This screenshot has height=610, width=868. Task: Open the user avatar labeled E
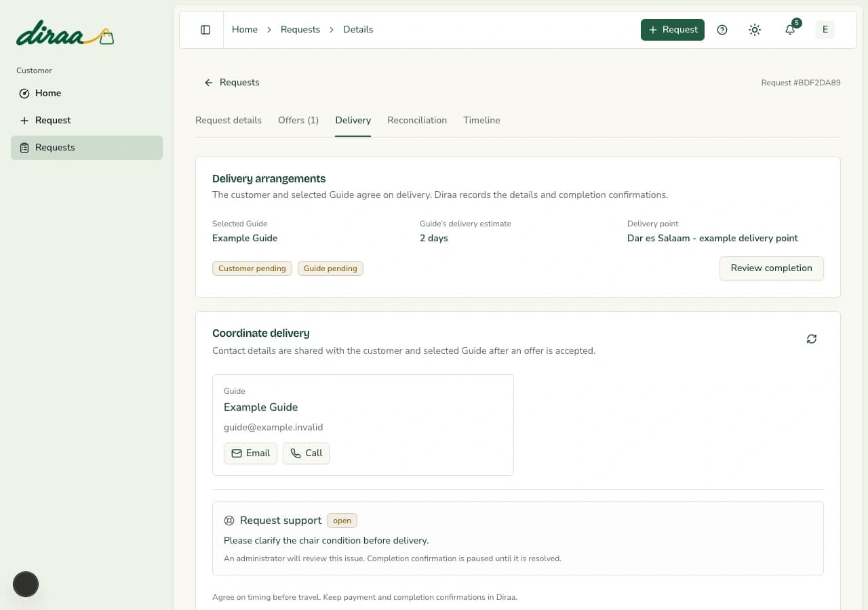point(825,30)
